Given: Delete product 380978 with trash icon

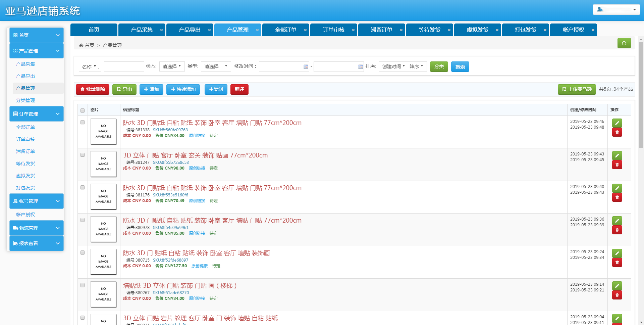Looking at the screenshot, I should coord(617,230).
